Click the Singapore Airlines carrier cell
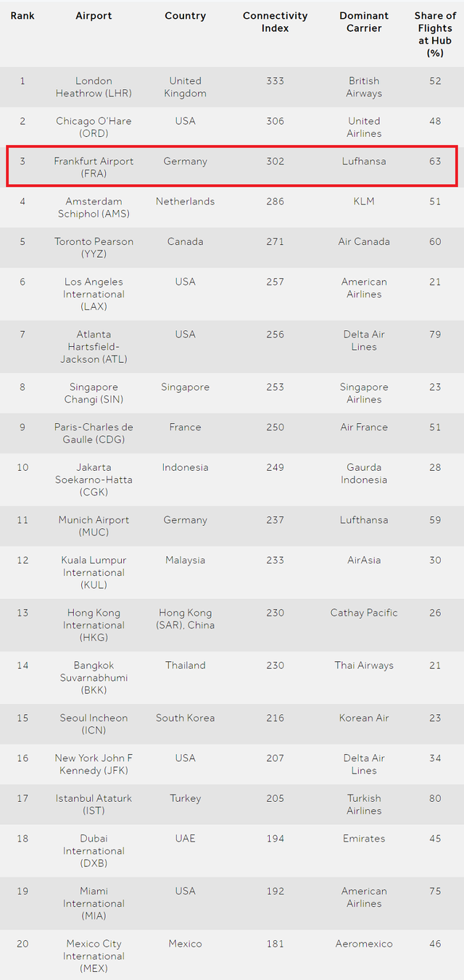This screenshot has width=464, height=980. coord(364,393)
